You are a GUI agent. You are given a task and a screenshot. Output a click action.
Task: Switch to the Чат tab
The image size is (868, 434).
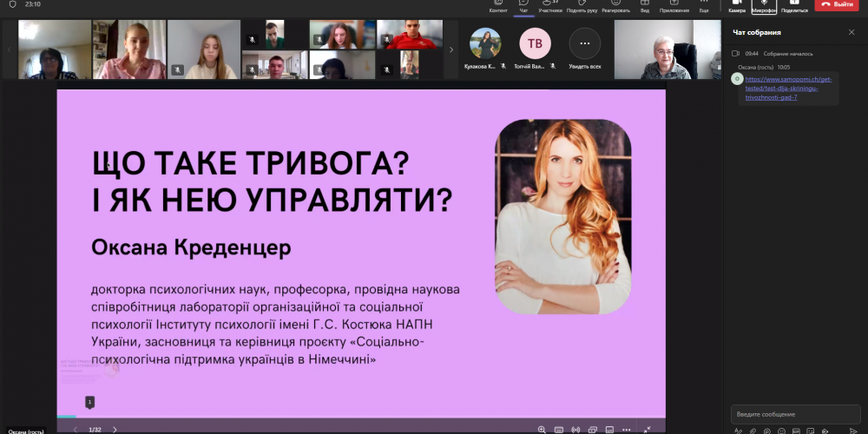click(523, 4)
